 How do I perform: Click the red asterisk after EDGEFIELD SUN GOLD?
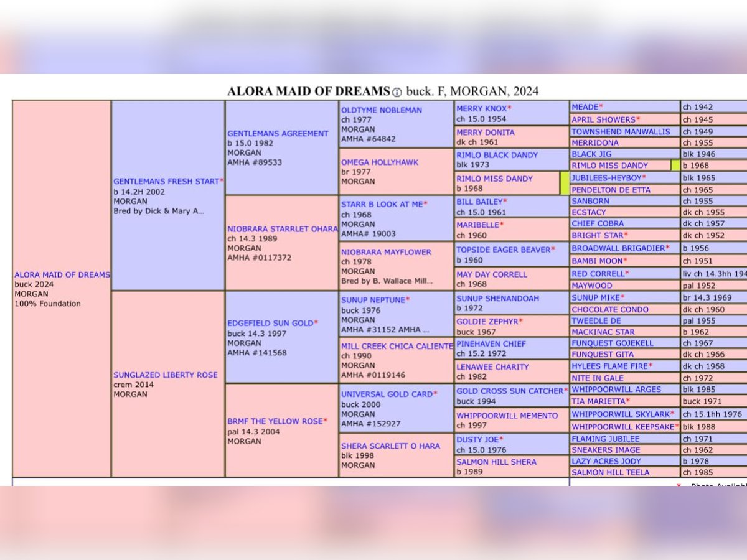tap(316, 323)
